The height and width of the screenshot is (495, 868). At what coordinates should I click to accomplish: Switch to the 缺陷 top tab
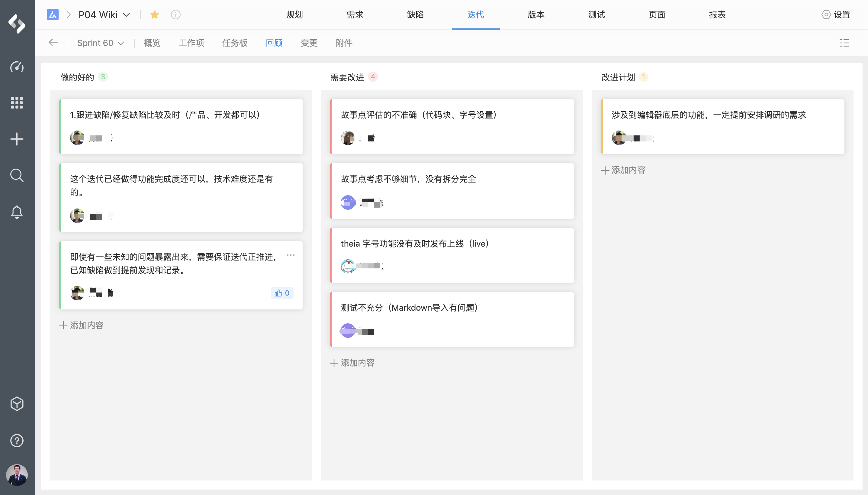[415, 15]
